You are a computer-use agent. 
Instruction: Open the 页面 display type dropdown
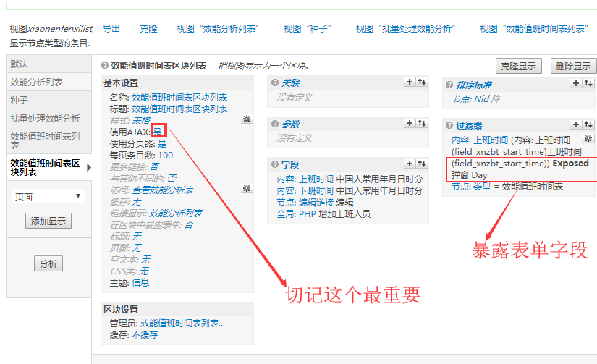48,196
